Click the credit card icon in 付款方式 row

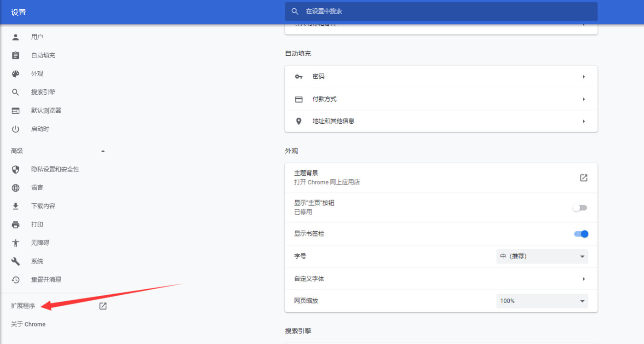299,99
